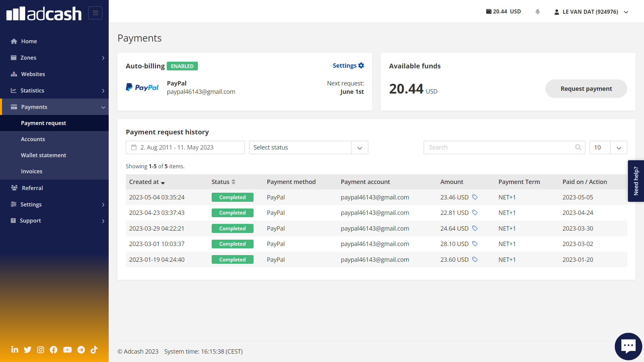Click tag icon next to 22.81 USD
This screenshot has width=644, height=362.
pyautogui.click(x=475, y=213)
